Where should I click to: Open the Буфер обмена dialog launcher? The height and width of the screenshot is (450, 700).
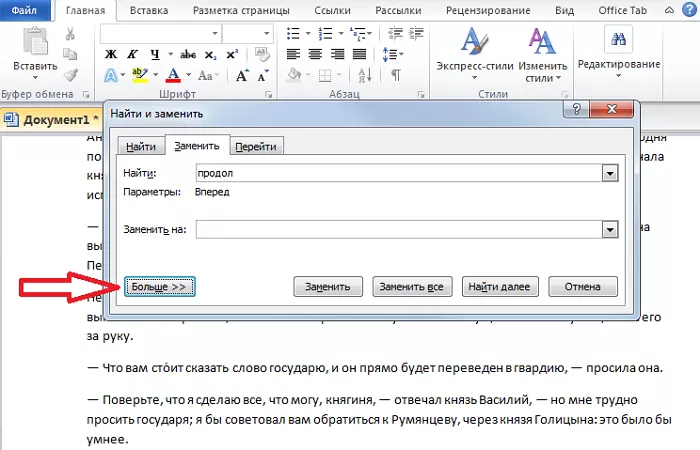pos(86,95)
